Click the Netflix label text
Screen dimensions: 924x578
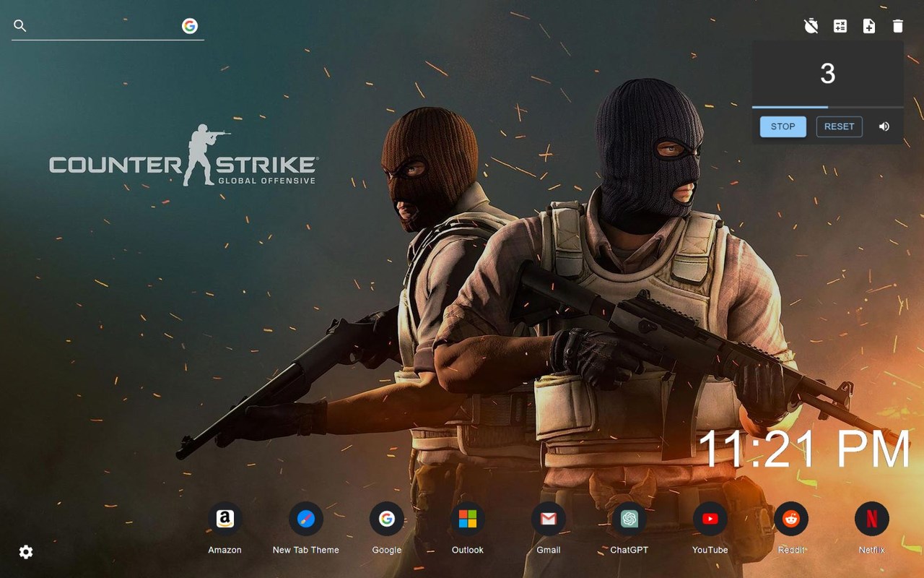pyautogui.click(x=872, y=550)
